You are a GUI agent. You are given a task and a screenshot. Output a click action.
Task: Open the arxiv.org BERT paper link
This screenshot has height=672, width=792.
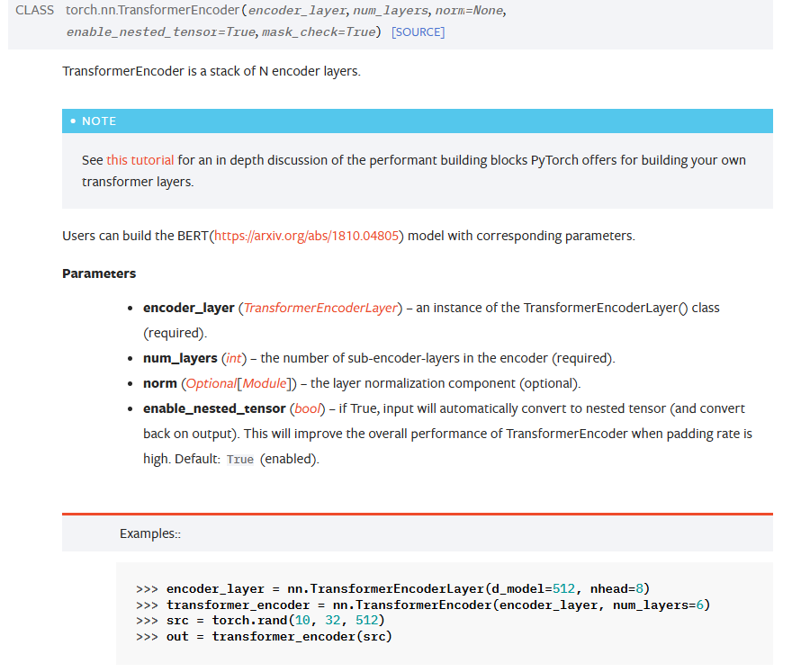click(307, 237)
